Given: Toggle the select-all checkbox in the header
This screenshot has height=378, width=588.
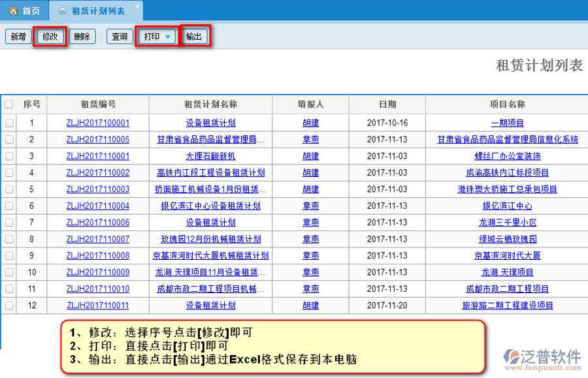Looking at the screenshot, I should [x=9, y=104].
